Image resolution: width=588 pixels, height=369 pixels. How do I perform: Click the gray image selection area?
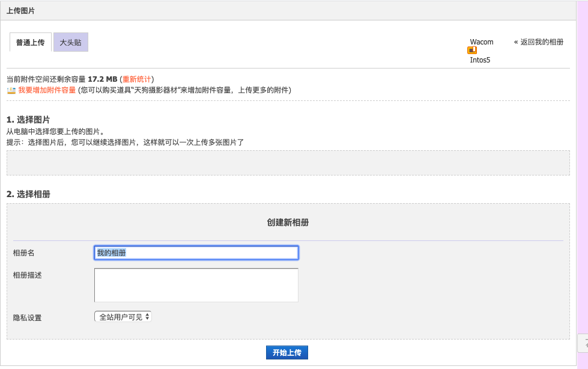click(288, 163)
